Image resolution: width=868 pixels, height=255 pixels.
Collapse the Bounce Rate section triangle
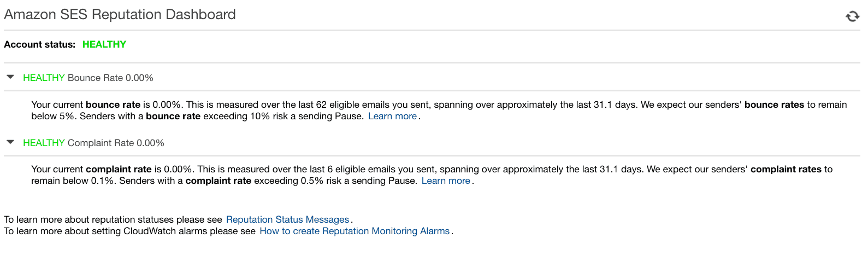pyautogui.click(x=10, y=77)
